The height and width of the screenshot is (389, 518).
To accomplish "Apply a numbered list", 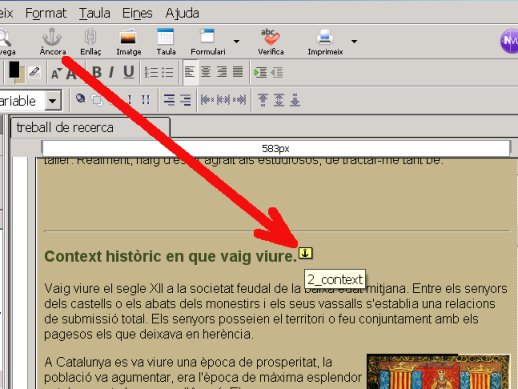I will [151, 72].
